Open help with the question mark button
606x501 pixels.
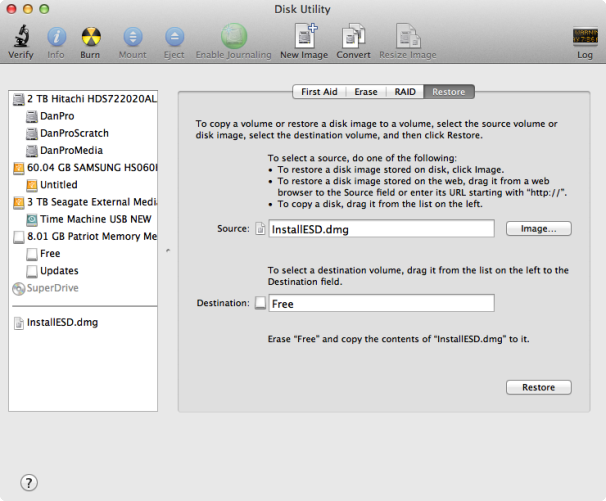[29, 483]
